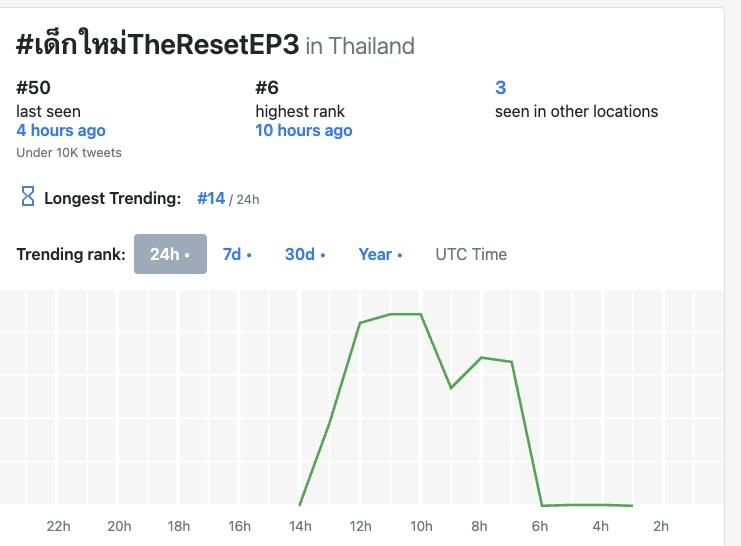The width and height of the screenshot is (741, 546).
Task: Click the hourglass Longest Trending icon
Action: 28,197
